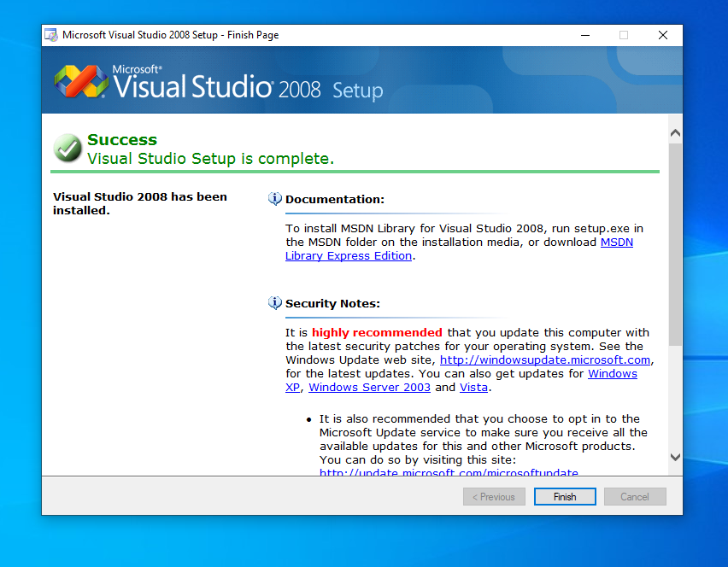Follow the Windows Server 2003 link
This screenshot has width=728, height=567.
pyautogui.click(x=370, y=388)
